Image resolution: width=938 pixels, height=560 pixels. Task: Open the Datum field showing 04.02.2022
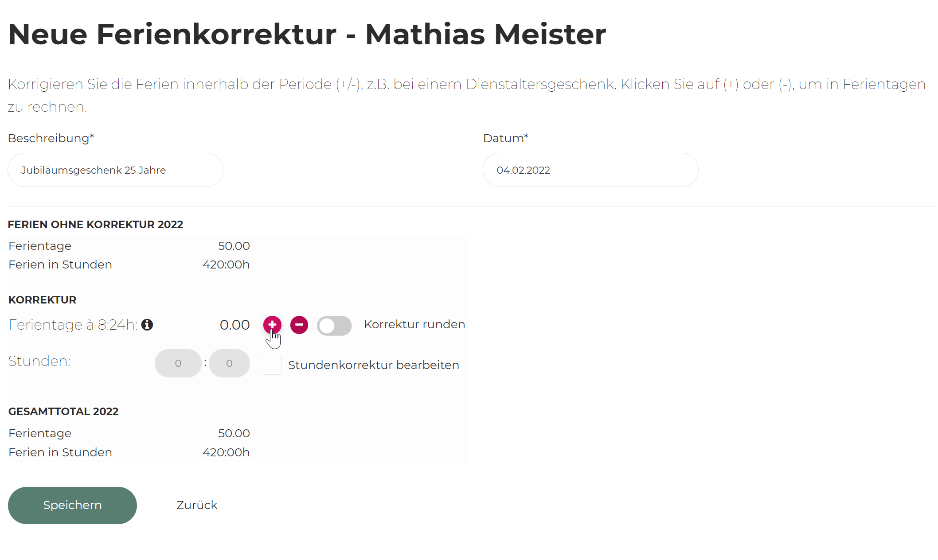590,170
